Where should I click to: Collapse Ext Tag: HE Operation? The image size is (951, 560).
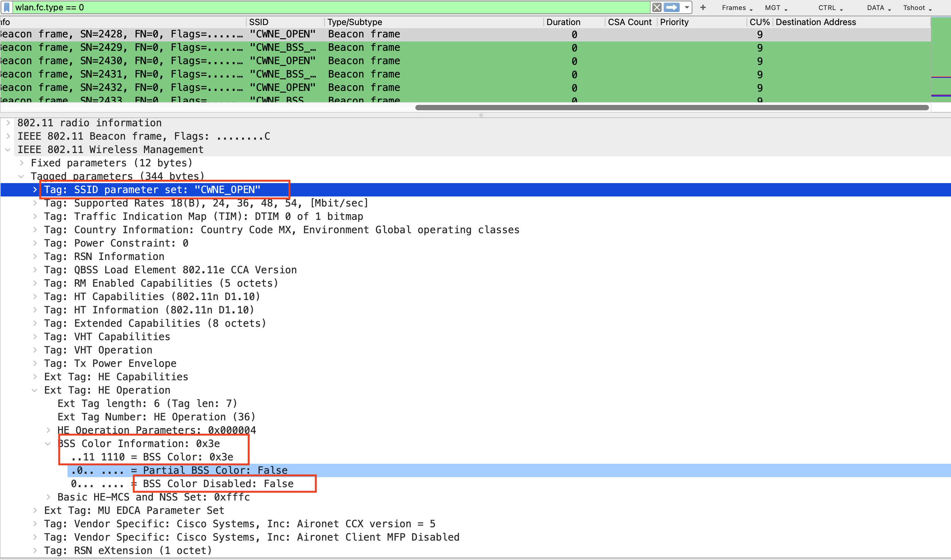pos(35,390)
